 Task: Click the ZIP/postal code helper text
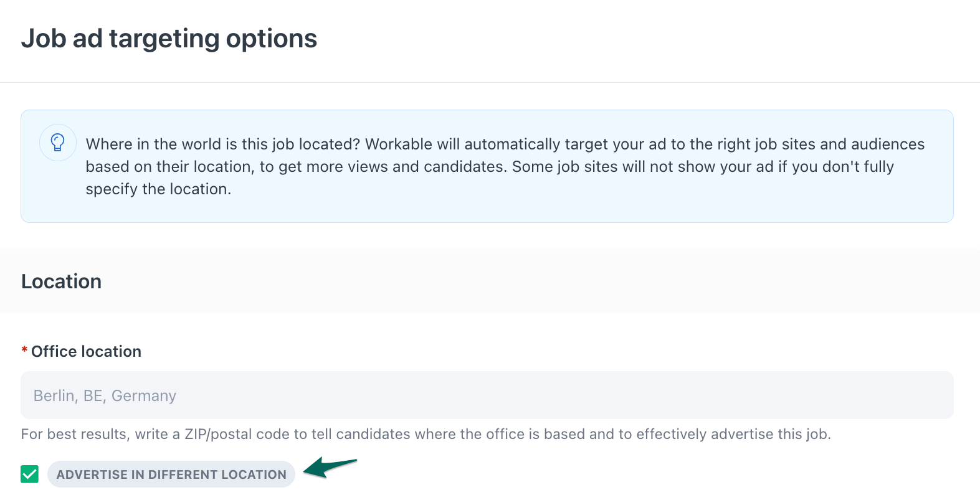click(426, 434)
